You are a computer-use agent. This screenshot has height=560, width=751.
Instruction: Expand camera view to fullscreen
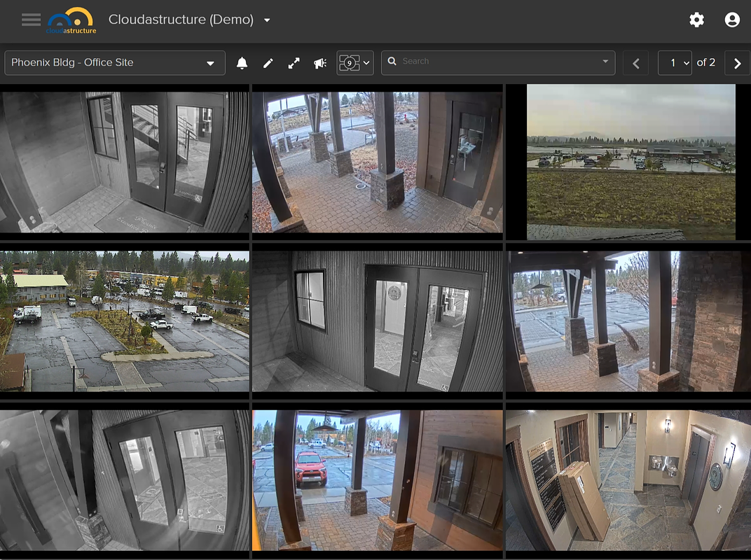tap(294, 63)
